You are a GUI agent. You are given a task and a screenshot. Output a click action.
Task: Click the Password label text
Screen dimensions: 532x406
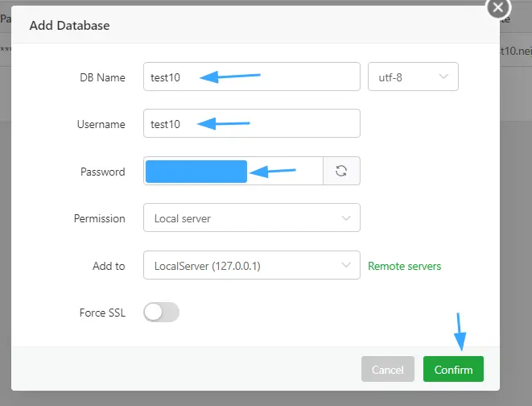pyautogui.click(x=102, y=172)
